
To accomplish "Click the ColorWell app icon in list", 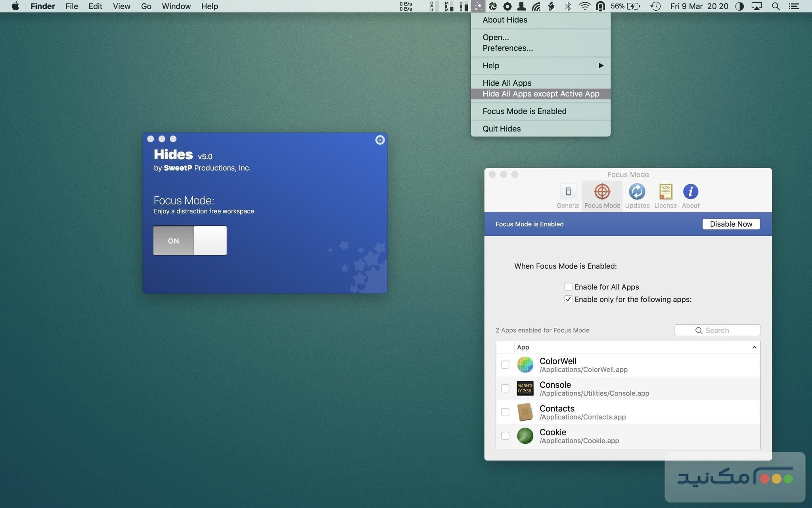I will click(525, 365).
